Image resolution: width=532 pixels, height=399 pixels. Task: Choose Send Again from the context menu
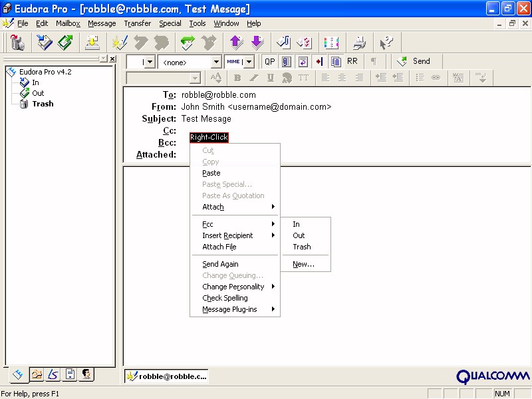click(235, 264)
